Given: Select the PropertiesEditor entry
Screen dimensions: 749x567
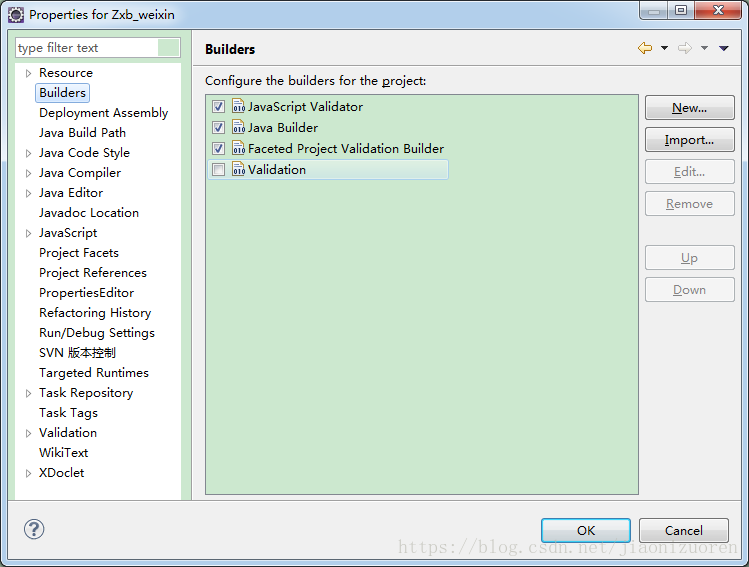Looking at the screenshot, I should click(86, 293).
